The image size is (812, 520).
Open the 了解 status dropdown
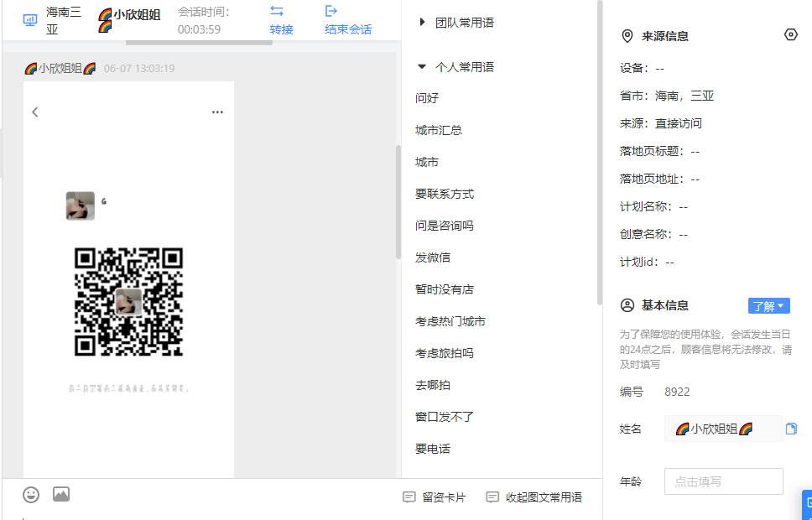(769, 305)
